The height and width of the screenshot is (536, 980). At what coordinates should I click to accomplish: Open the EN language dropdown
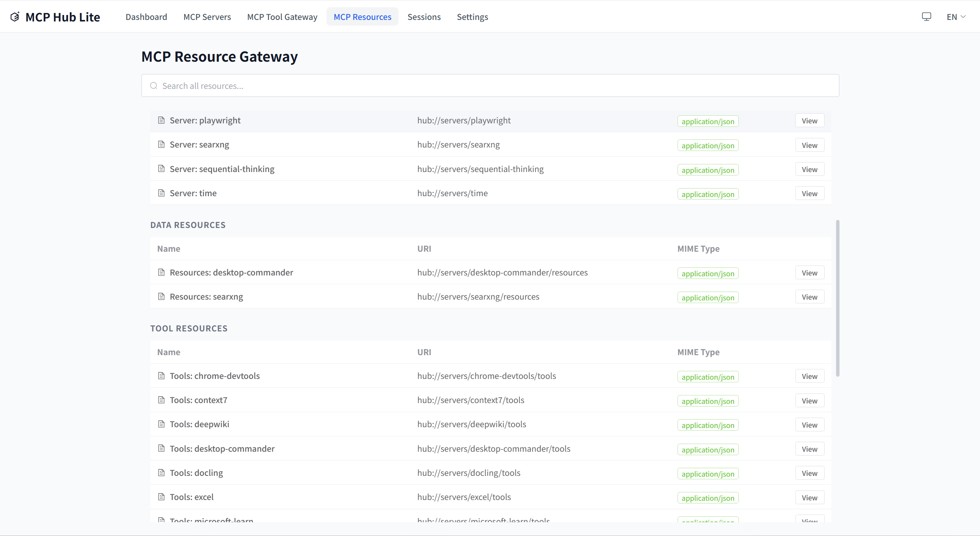[x=956, y=17]
